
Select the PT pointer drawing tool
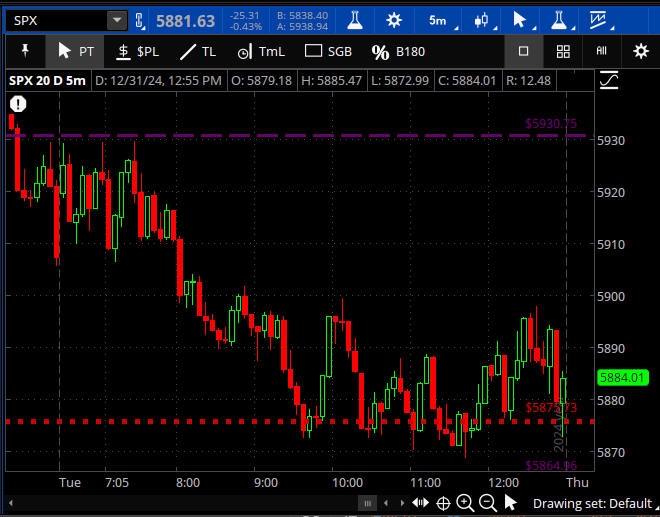pyautogui.click(x=75, y=51)
